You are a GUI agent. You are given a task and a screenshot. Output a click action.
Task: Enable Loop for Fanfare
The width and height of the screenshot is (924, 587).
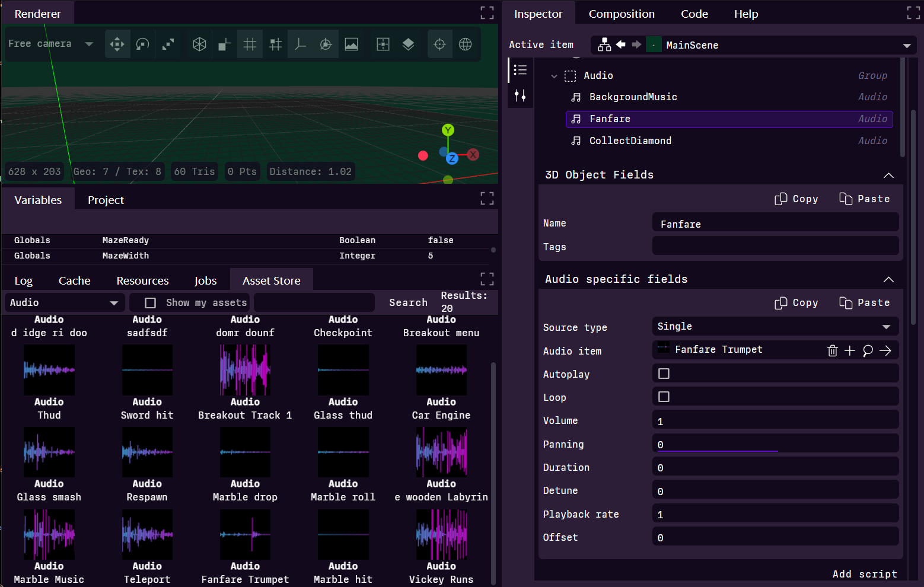tap(664, 396)
